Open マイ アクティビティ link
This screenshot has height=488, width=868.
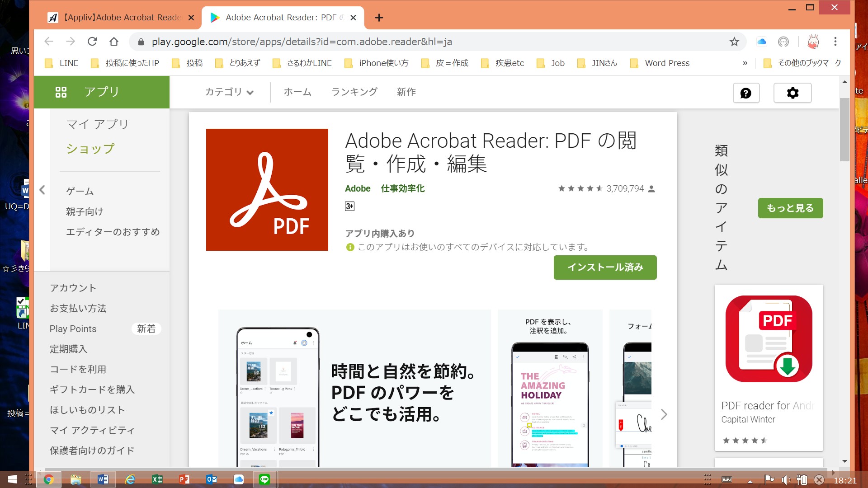92,431
